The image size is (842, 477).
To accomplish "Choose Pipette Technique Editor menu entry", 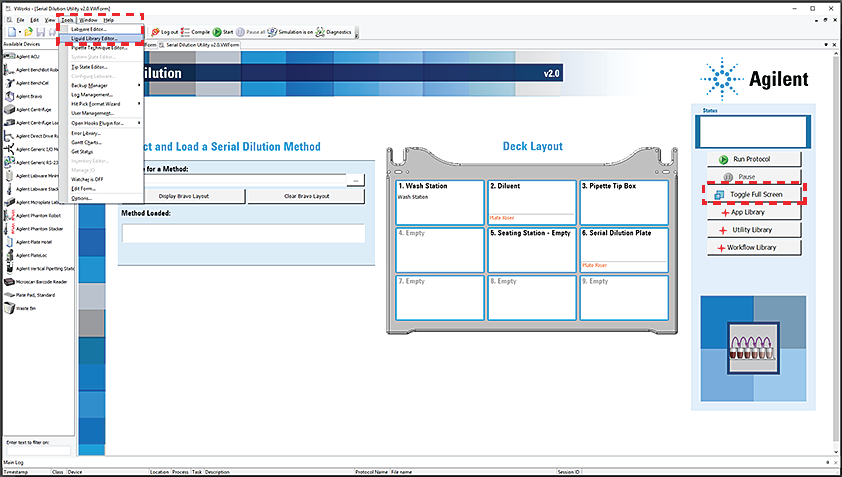I will click(100, 48).
